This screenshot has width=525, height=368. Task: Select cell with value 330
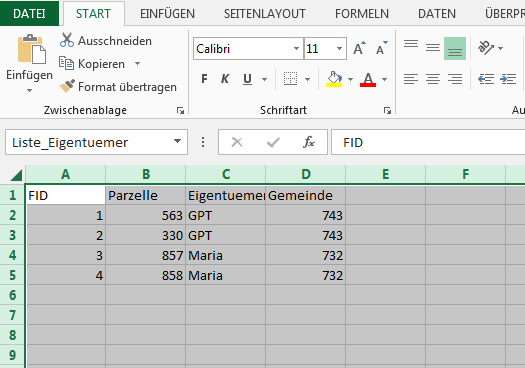pyautogui.click(x=146, y=235)
